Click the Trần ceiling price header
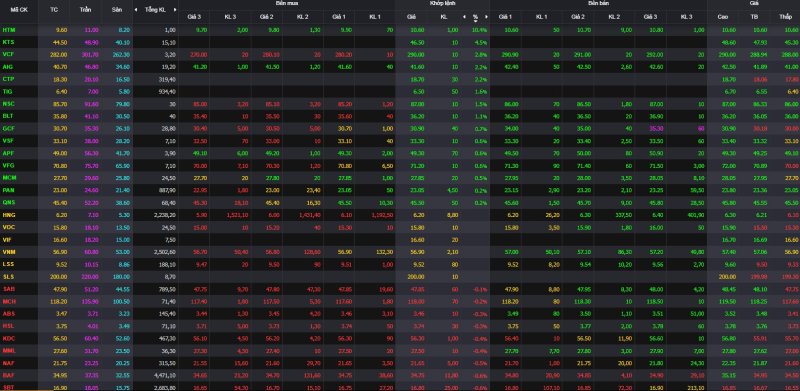 tap(86, 10)
